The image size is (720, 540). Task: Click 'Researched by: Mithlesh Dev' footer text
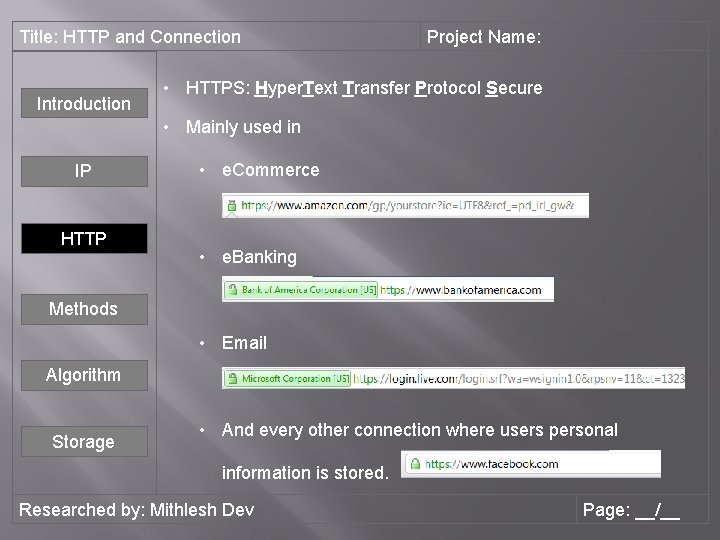[136, 510]
